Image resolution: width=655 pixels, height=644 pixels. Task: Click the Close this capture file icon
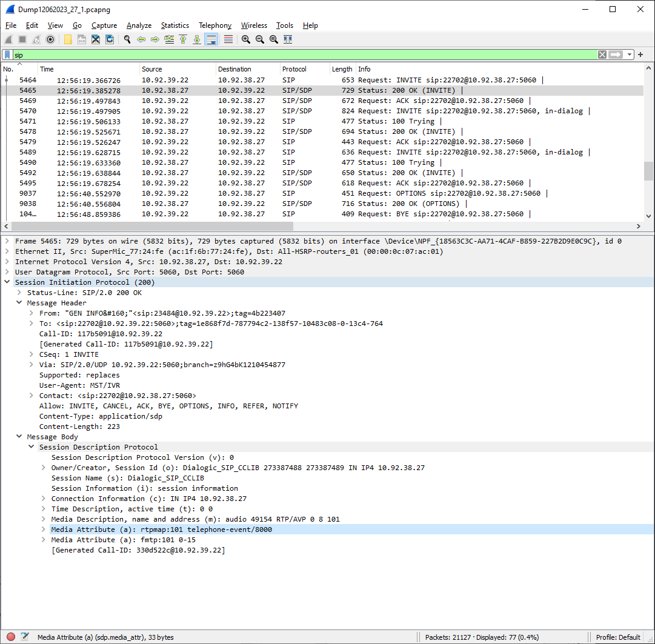tap(96, 39)
